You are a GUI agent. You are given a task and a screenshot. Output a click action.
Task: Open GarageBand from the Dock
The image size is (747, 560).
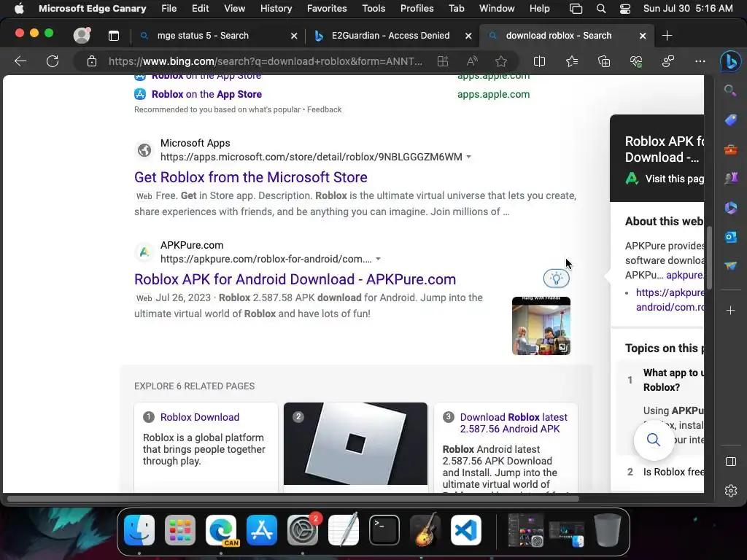click(425, 530)
